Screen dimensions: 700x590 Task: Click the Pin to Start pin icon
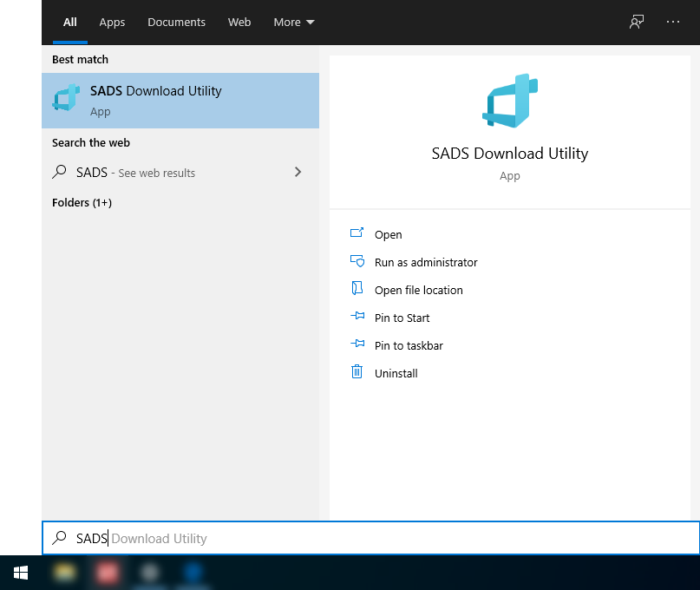point(357,316)
